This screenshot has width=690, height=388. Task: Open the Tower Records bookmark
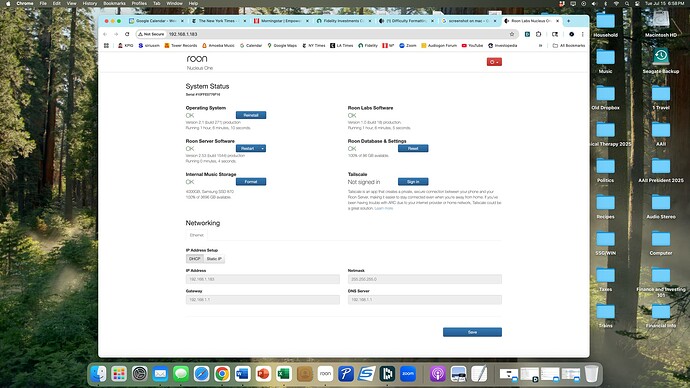[181, 45]
